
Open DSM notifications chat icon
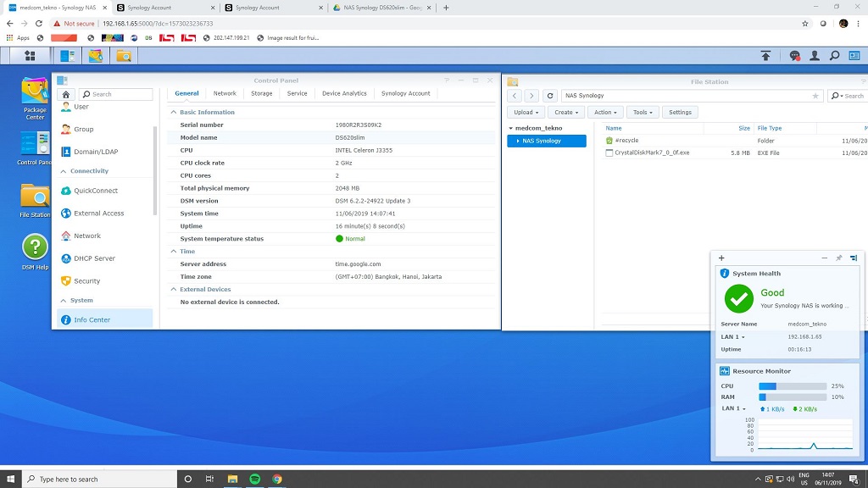pyautogui.click(x=795, y=55)
